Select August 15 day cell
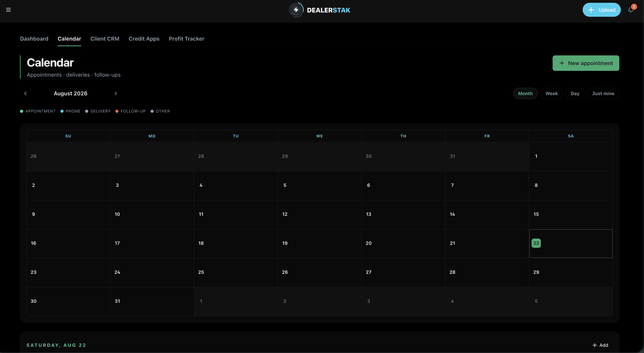This screenshot has height=353, width=644. click(x=571, y=215)
